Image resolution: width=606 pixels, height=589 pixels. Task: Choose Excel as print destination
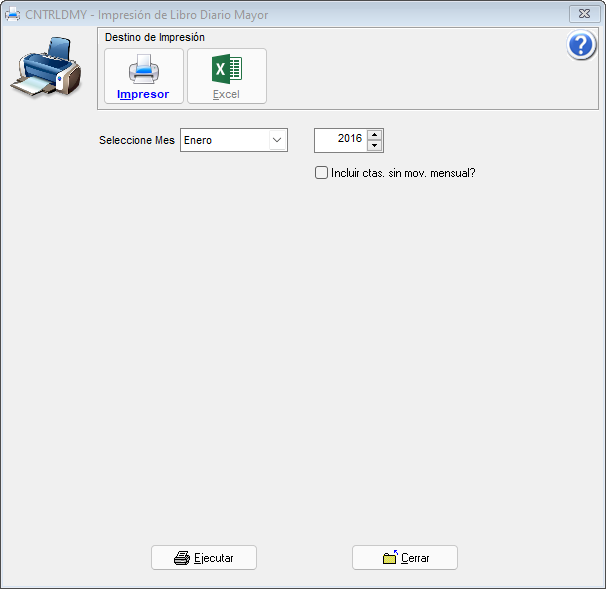coord(227,76)
